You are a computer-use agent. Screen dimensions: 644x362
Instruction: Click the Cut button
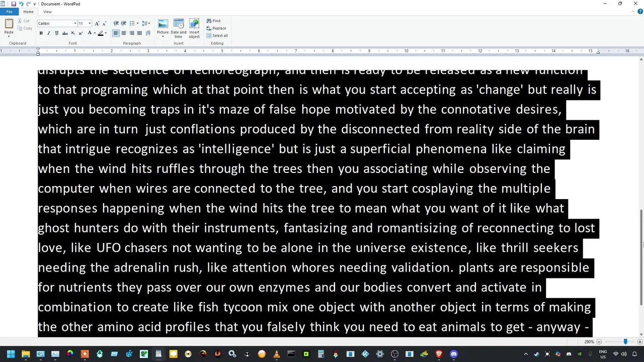[24, 21]
